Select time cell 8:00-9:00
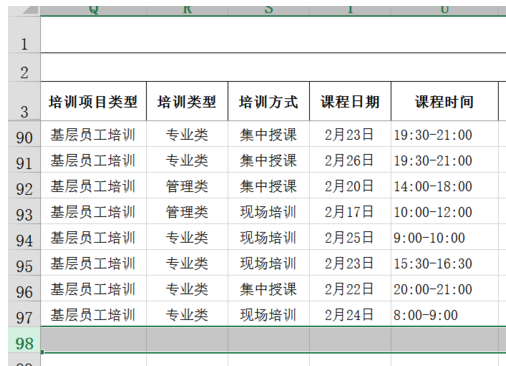Viewport: 506px width, 366px height. [445, 314]
